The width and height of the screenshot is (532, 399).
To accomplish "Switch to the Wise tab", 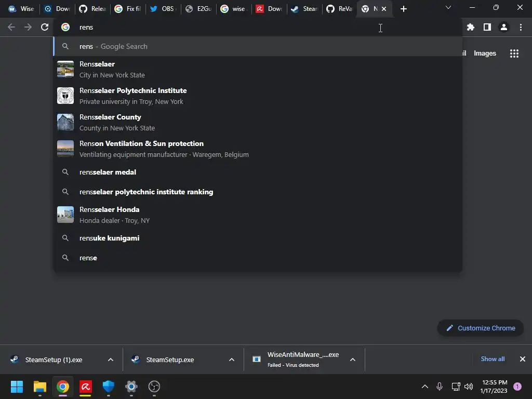I will 21,9.
